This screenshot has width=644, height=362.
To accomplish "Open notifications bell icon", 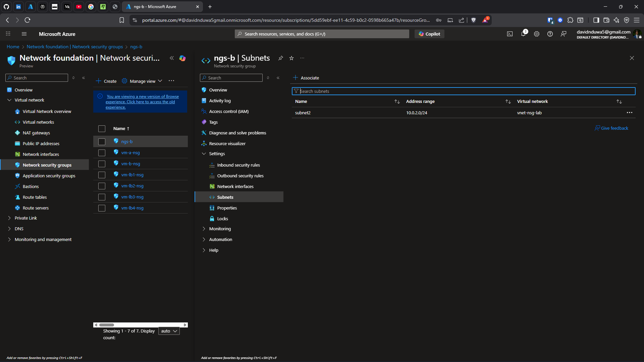I will pos(523,34).
